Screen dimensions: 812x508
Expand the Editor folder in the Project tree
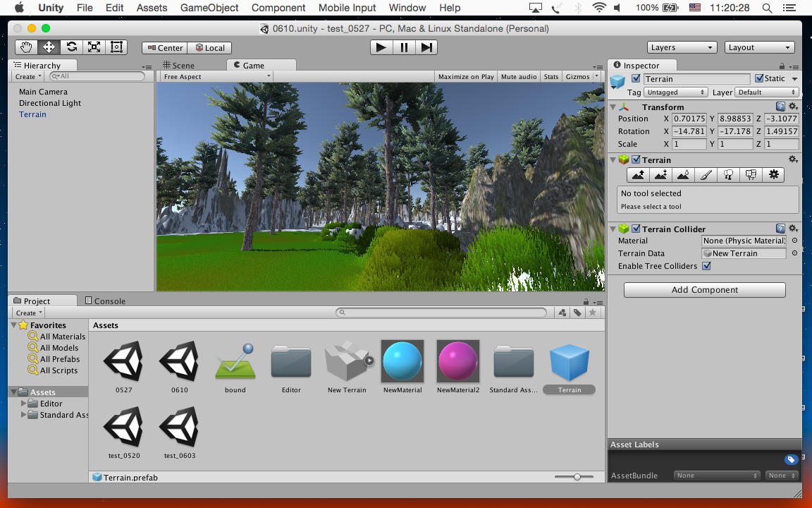[24, 404]
